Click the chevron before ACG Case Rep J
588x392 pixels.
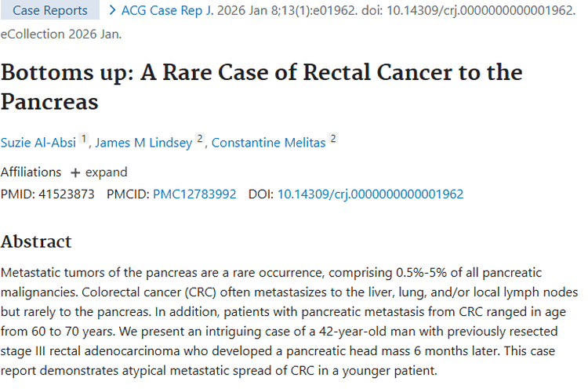(113, 11)
